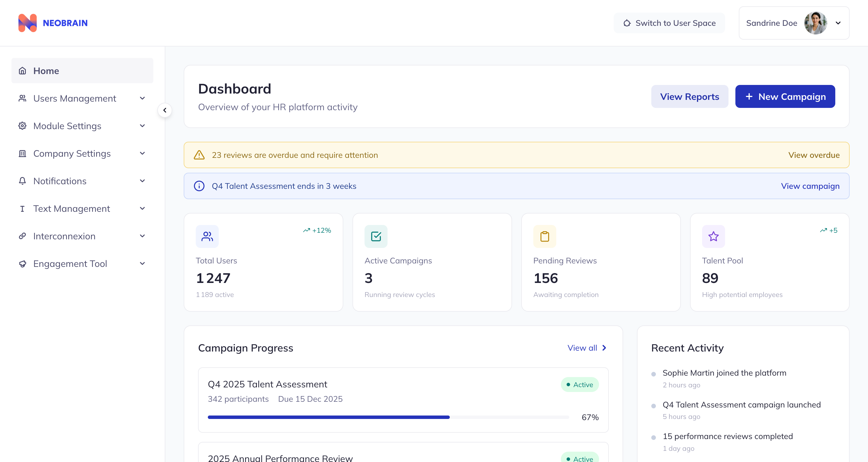
Task: Expand the Users Management menu
Action: [x=142, y=98]
